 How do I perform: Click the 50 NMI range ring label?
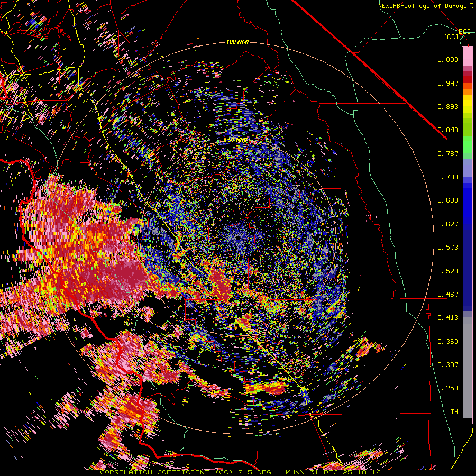(237, 140)
